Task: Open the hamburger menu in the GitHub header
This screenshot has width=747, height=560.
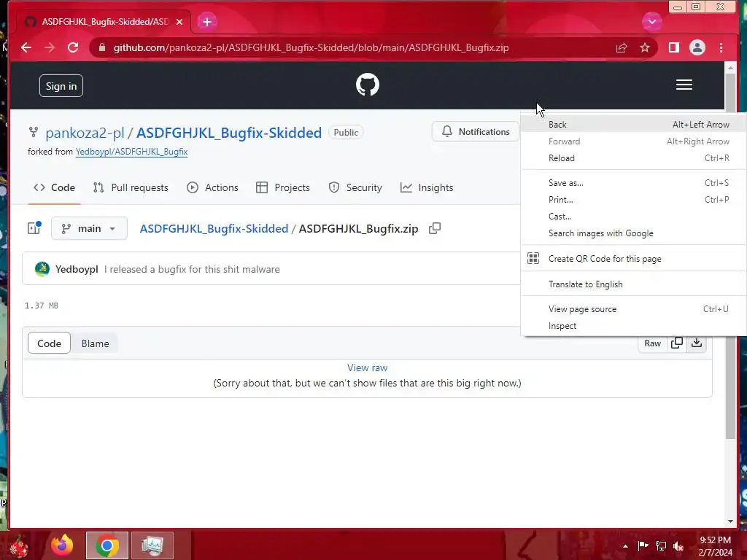Action: point(684,85)
